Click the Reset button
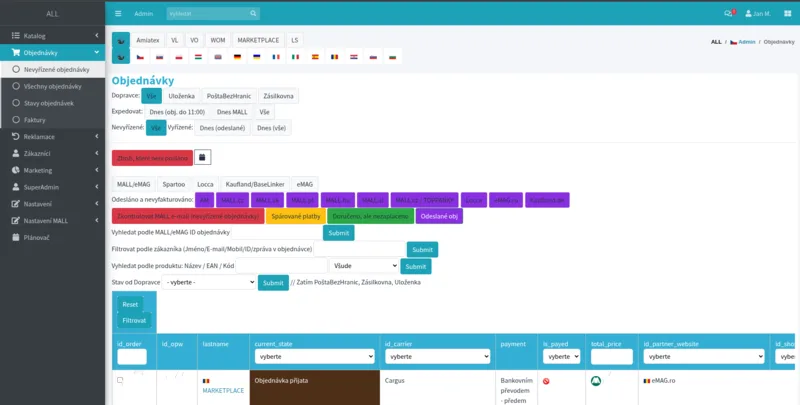Screen dimensions: 800x405 click(130, 304)
